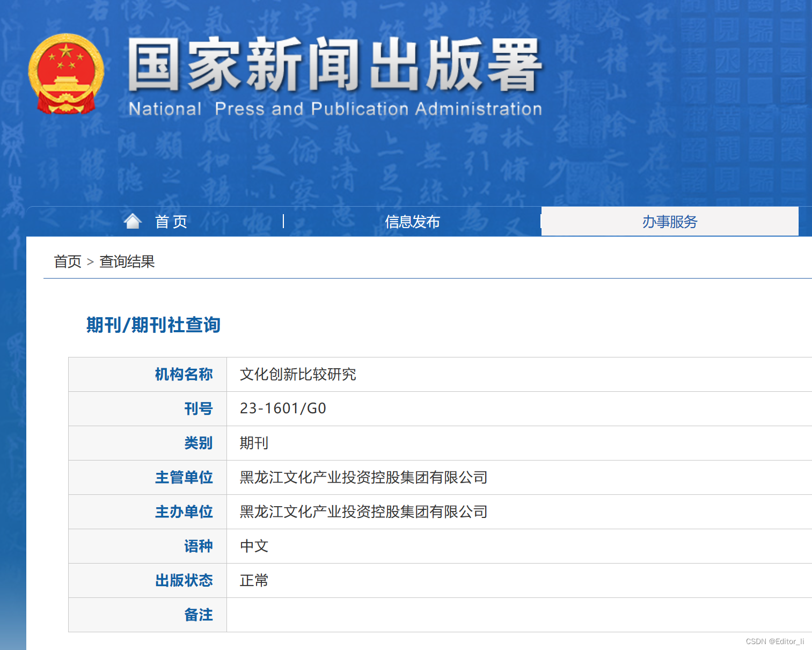Click the English title National Press and Publication Administration
812x650 pixels.
tap(335, 109)
